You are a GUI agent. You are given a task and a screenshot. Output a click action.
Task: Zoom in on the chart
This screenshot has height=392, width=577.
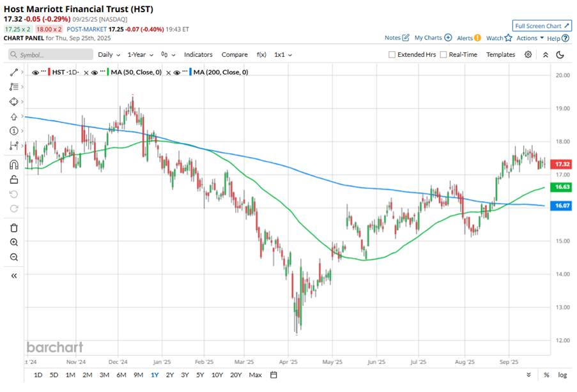(14, 243)
